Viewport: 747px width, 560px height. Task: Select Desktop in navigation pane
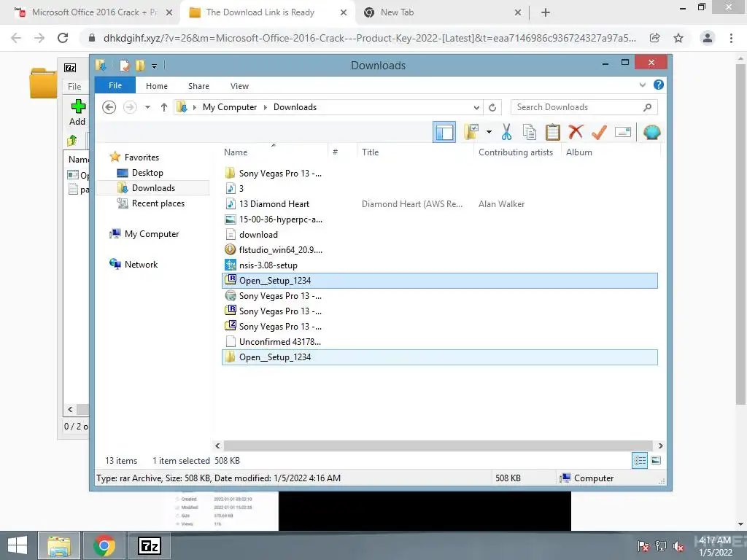[147, 172]
